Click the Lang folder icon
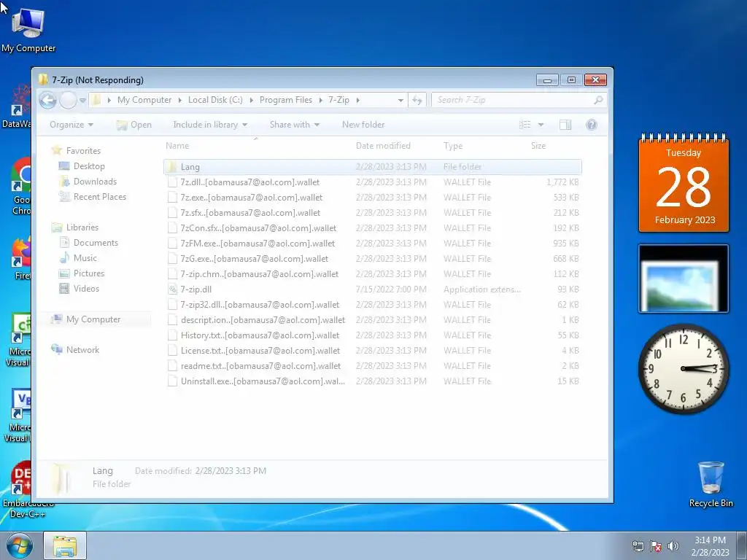This screenshot has width=747, height=560. pyautogui.click(x=172, y=167)
